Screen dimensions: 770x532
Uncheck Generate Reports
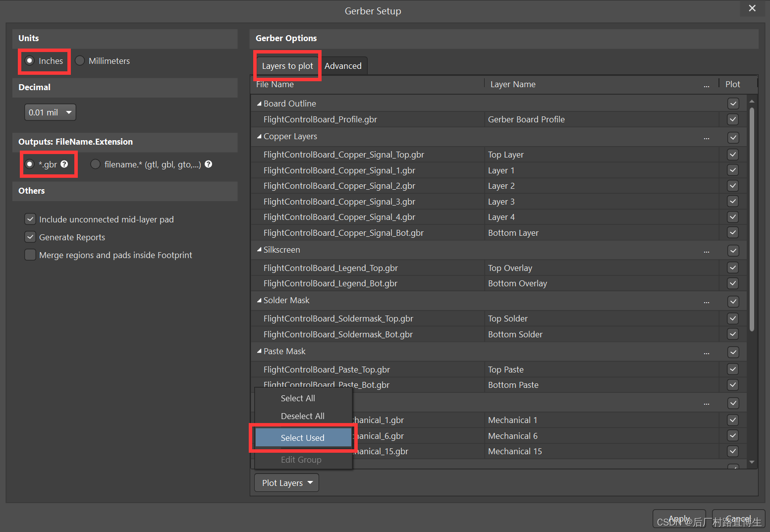pyautogui.click(x=30, y=237)
